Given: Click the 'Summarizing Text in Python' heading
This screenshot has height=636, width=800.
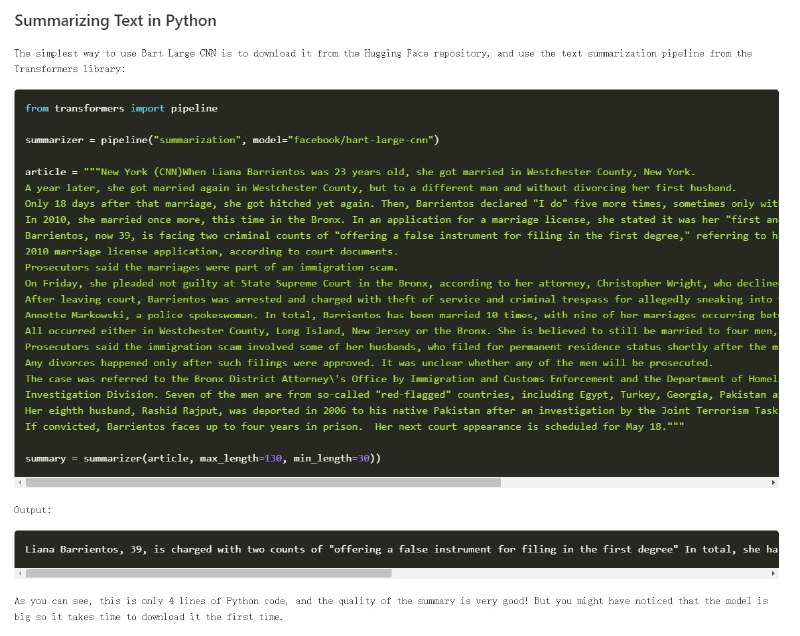Looking at the screenshot, I should tap(115, 21).
